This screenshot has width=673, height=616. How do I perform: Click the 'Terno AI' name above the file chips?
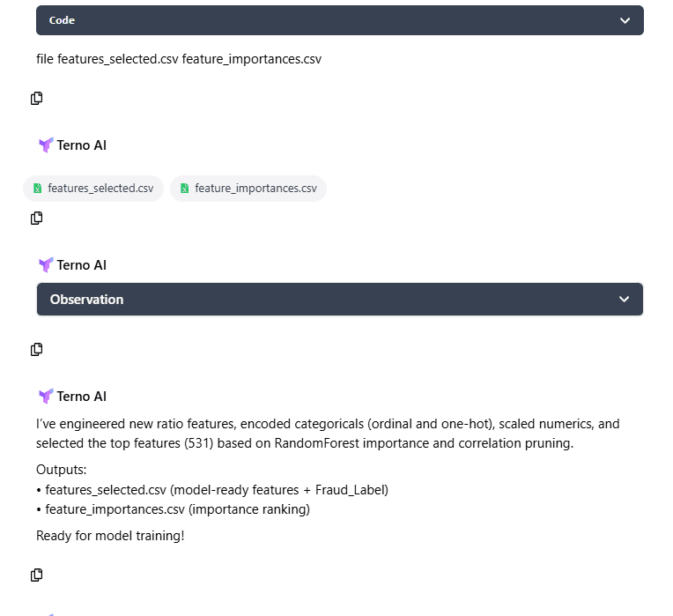coord(82,145)
